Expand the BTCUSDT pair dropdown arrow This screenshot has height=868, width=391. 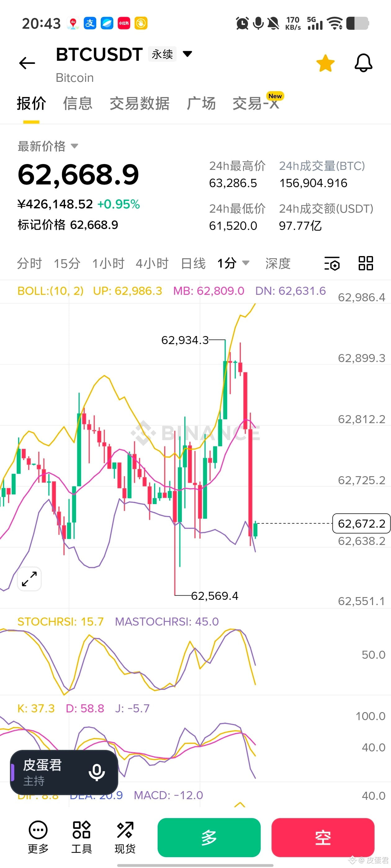click(x=187, y=54)
